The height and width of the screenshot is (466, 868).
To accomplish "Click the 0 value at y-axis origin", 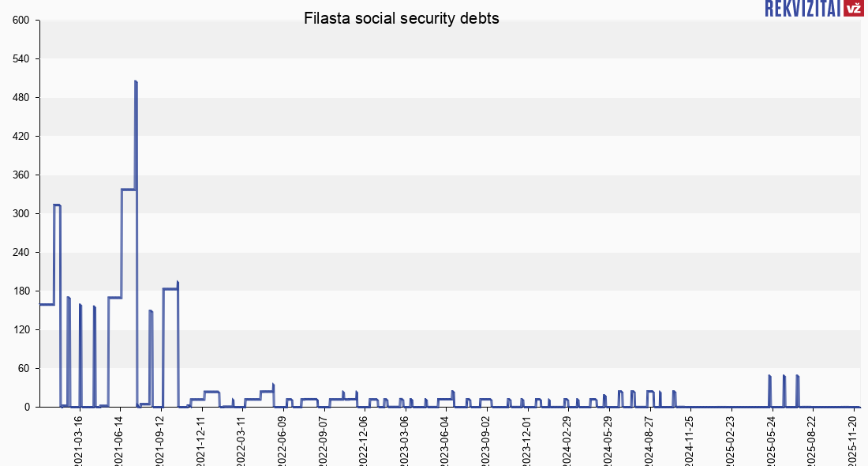I will 27,408.
